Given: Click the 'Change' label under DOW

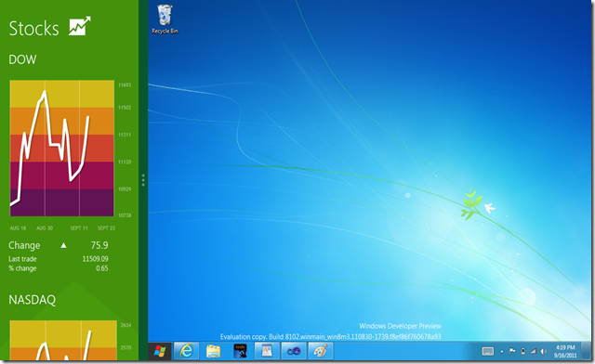Looking at the screenshot, I should click(24, 245).
